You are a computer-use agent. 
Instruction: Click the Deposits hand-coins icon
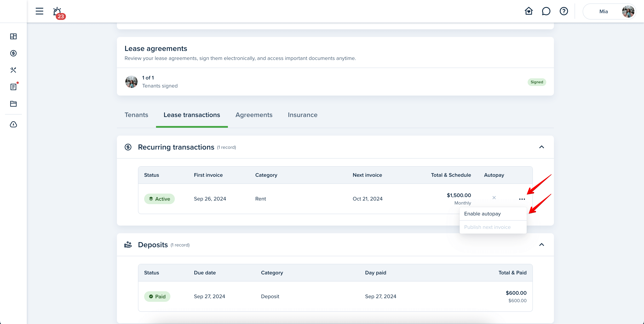point(128,245)
